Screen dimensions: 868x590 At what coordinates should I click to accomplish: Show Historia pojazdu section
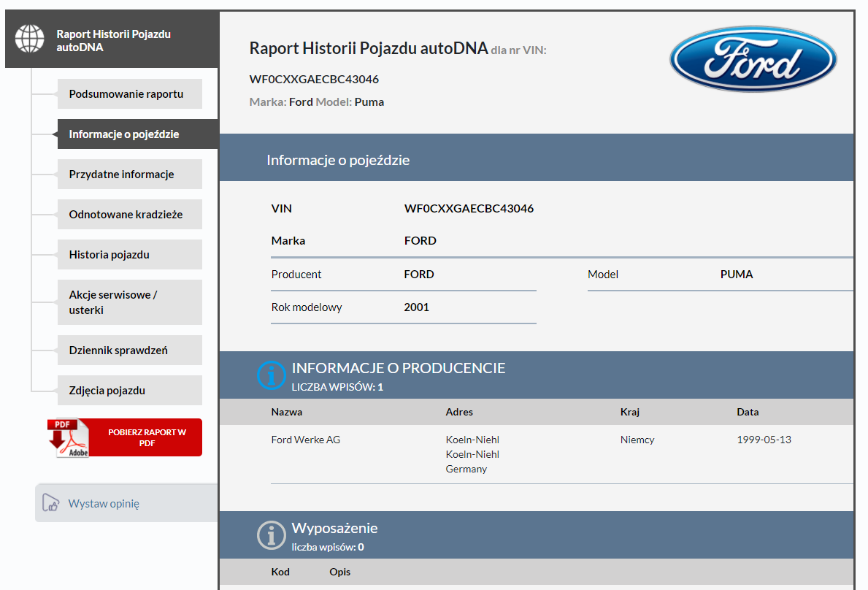coord(129,255)
